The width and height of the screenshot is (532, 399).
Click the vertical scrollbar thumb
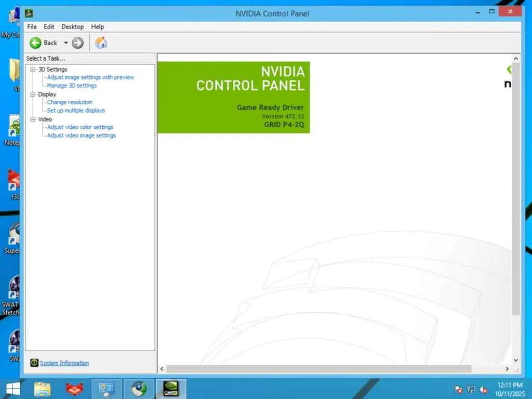point(516,189)
